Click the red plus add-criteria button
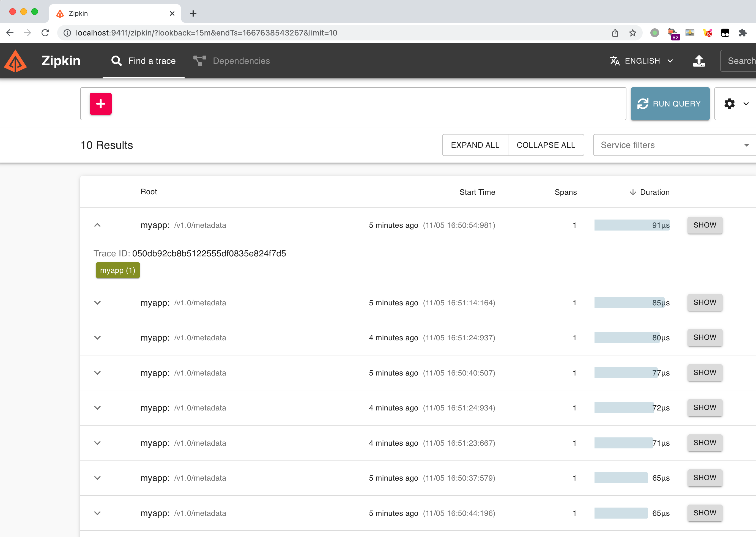This screenshot has width=756, height=537. click(x=100, y=104)
